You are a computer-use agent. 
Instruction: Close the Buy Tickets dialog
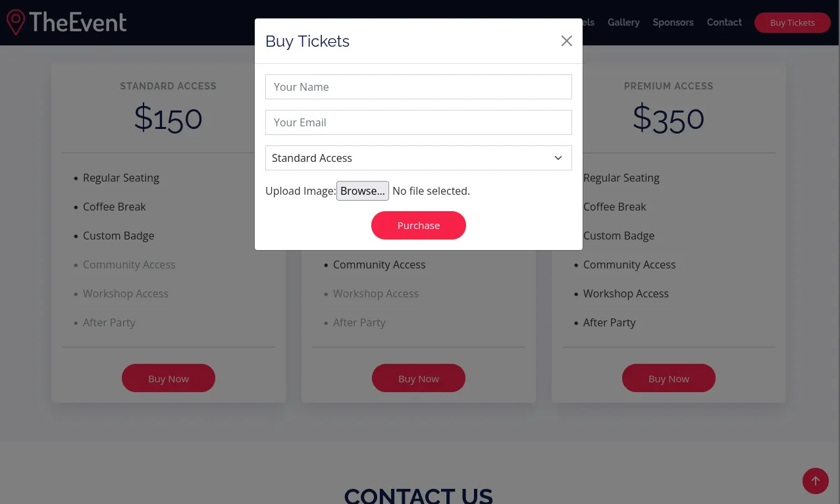click(x=566, y=41)
